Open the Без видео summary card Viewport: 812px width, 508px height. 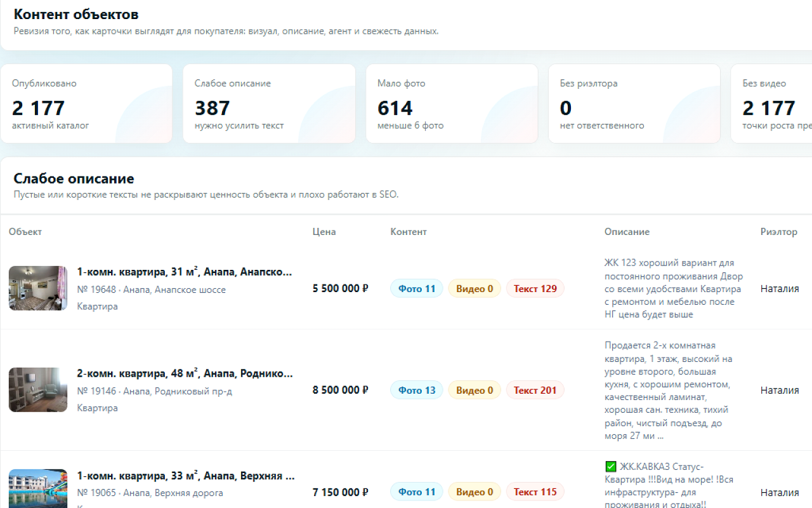pyautogui.click(x=771, y=104)
